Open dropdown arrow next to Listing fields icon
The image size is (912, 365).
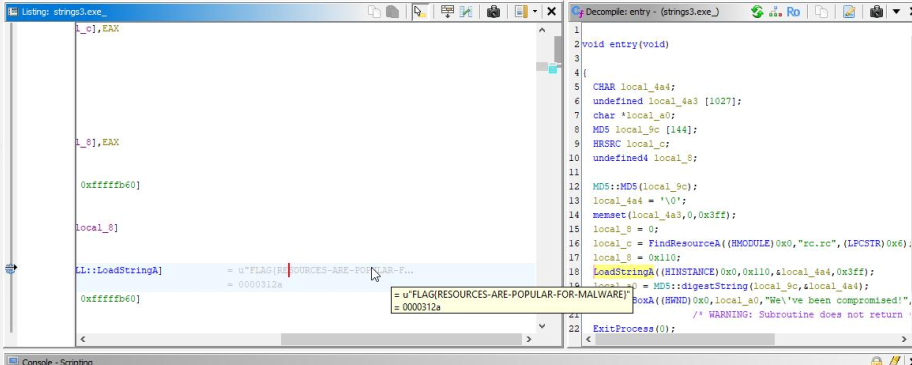pos(535,12)
